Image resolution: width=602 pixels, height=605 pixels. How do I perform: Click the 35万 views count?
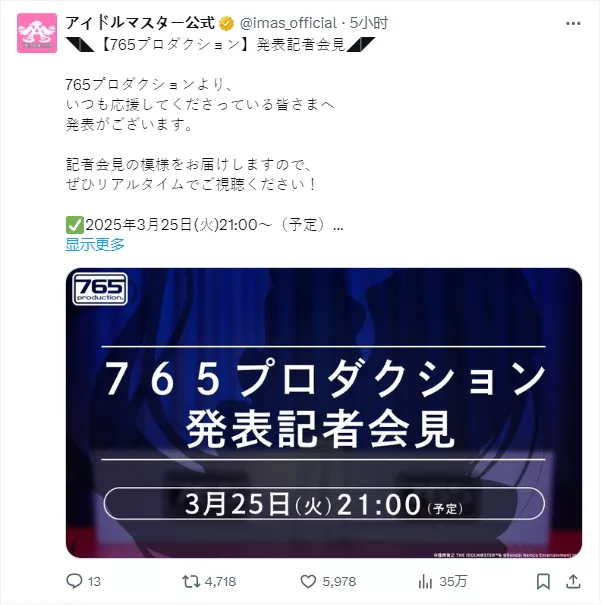tap(453, 581)
